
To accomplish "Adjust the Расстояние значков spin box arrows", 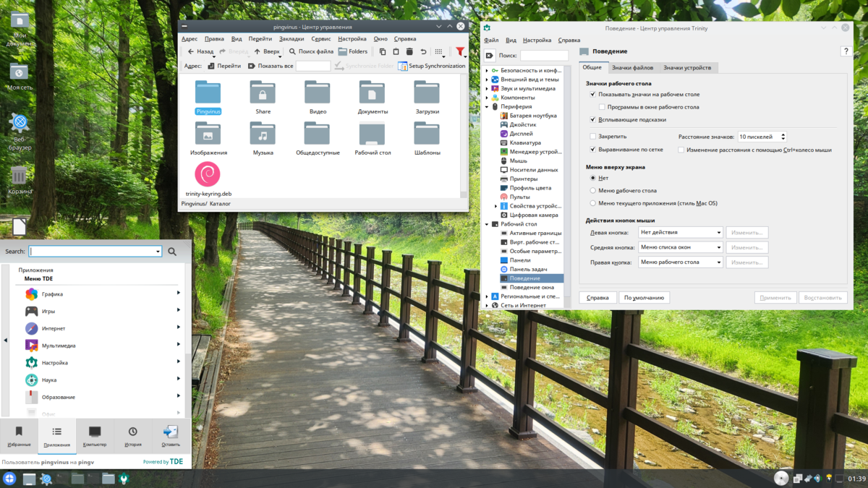I will tap(783, 137).
